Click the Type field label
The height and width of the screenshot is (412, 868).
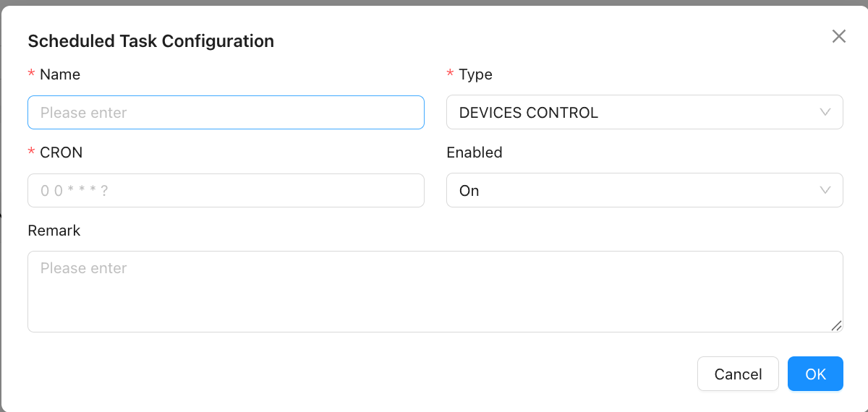click(x=475, y=74)
